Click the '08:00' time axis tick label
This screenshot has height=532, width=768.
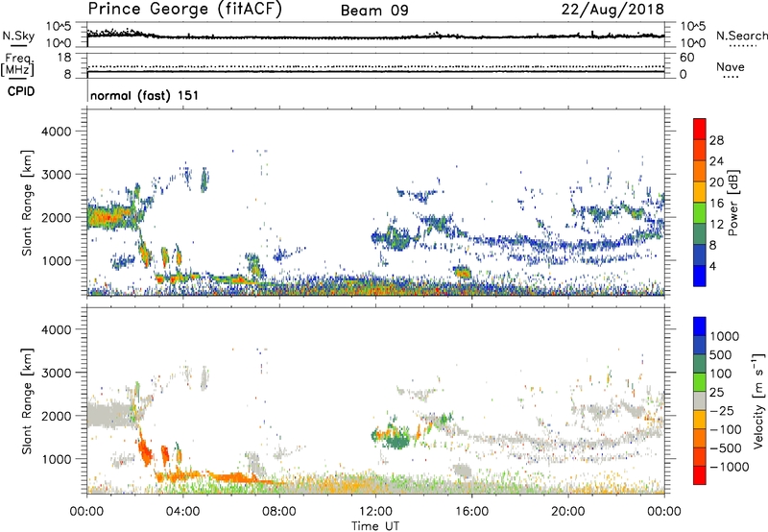(x=279, y=512)
